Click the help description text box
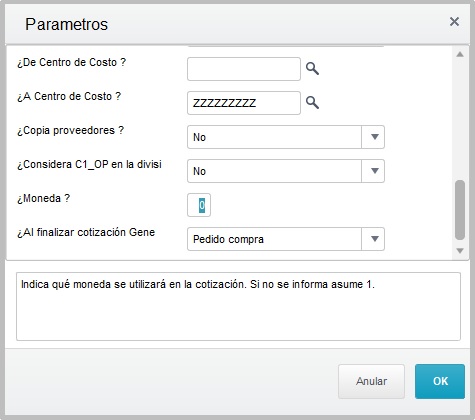This screenshot has width=475, height=420. tap(238, 307)
